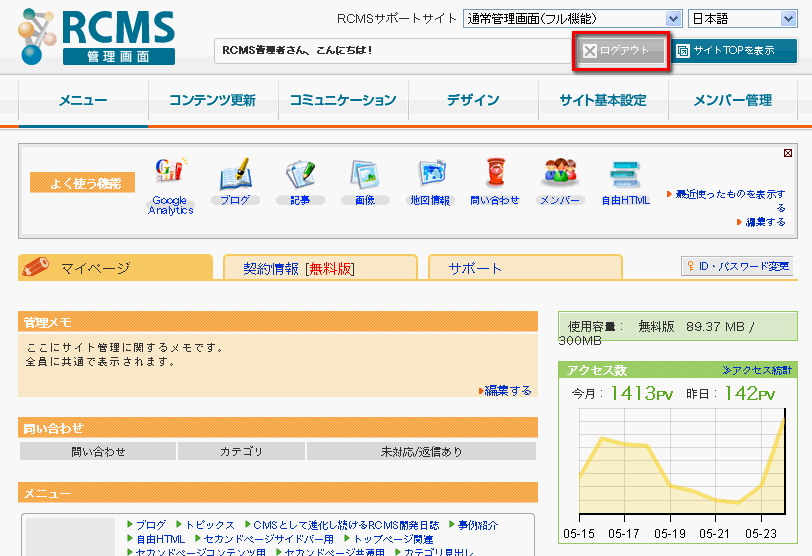Image resolution: width=812 pixels, height=556 pixels.
Task: Open トピックス link in メニュー list
Action: pos(210,524)
